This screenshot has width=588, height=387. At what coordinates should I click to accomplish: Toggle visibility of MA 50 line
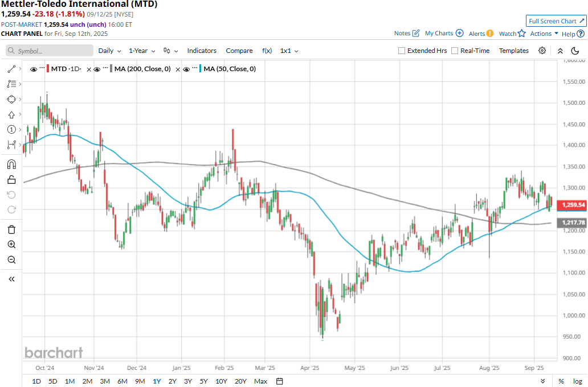click(186, 69)
